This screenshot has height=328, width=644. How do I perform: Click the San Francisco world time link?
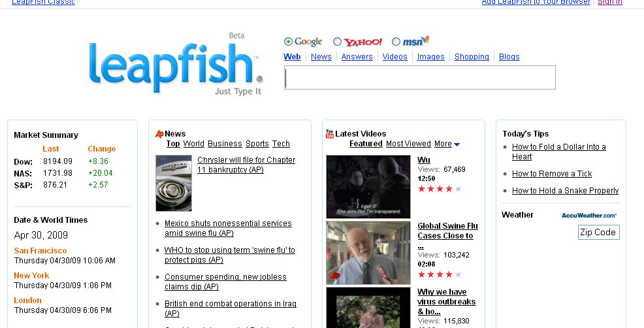pyautogui.click(x=40, y=251)
